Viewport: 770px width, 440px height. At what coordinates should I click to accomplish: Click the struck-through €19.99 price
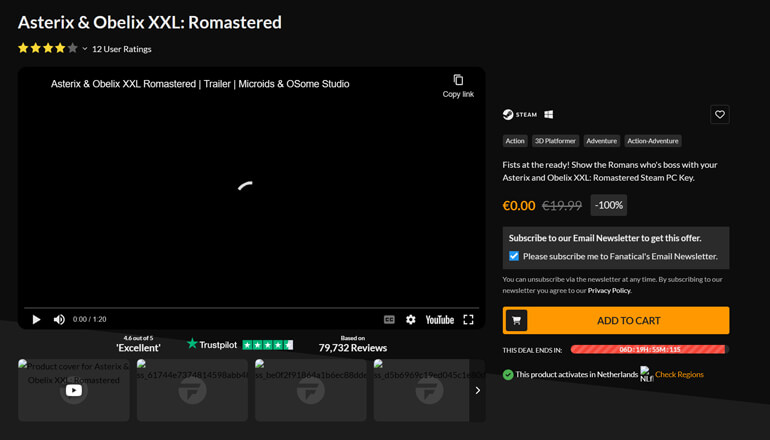point(562,205)
